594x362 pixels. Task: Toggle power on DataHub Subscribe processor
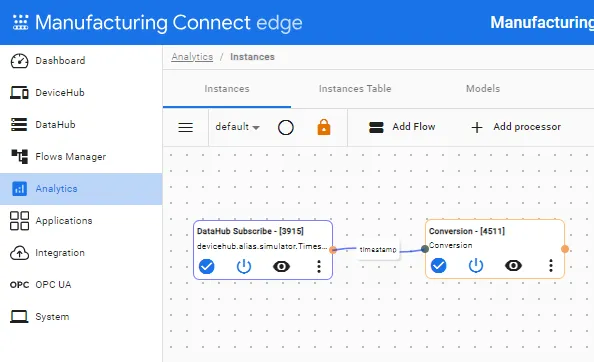pos(244,266)
